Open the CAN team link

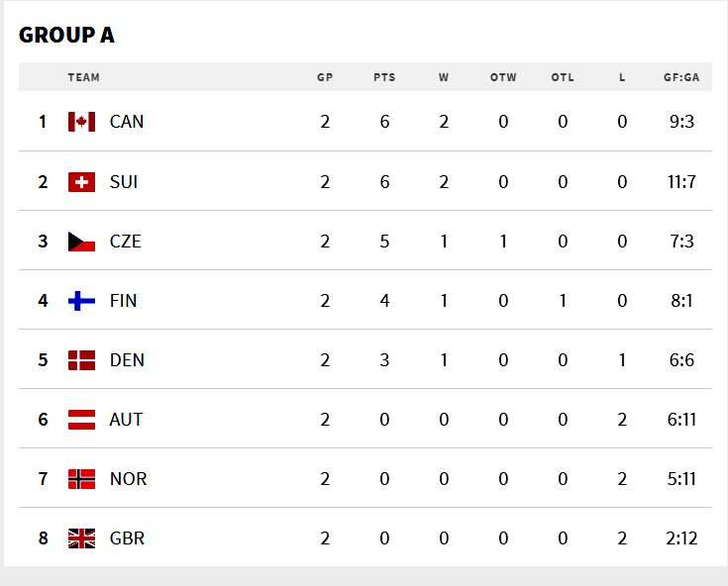pos(127,122)
